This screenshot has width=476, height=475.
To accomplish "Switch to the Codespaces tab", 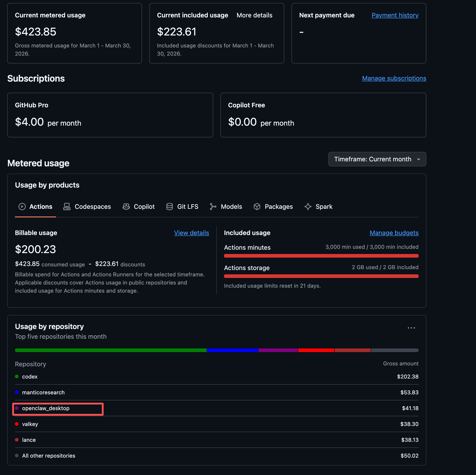I will [87, 207].
